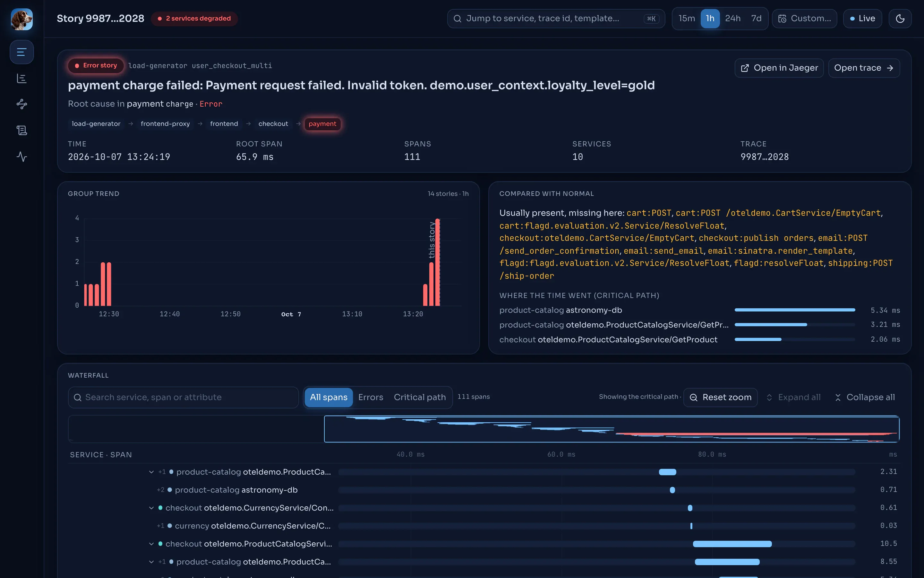Click the Error story badge
Screen dimensions: 924x578
[96, 66]
